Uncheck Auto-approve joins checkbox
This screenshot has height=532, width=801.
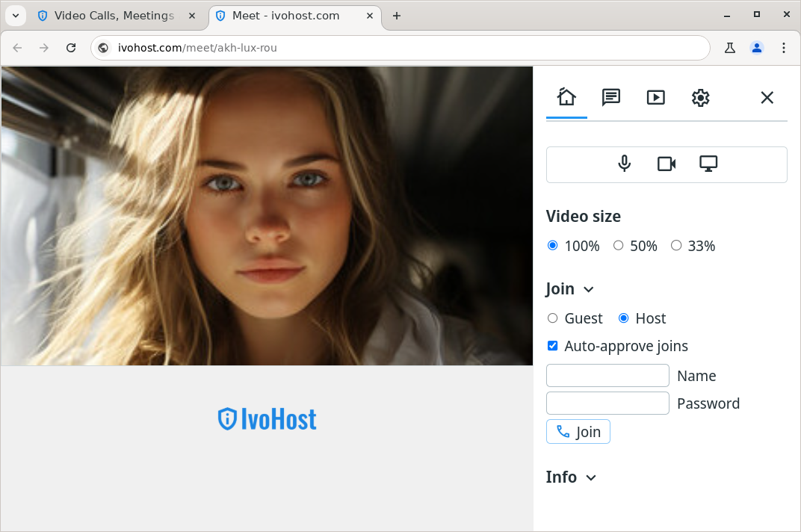coord(552,345)
